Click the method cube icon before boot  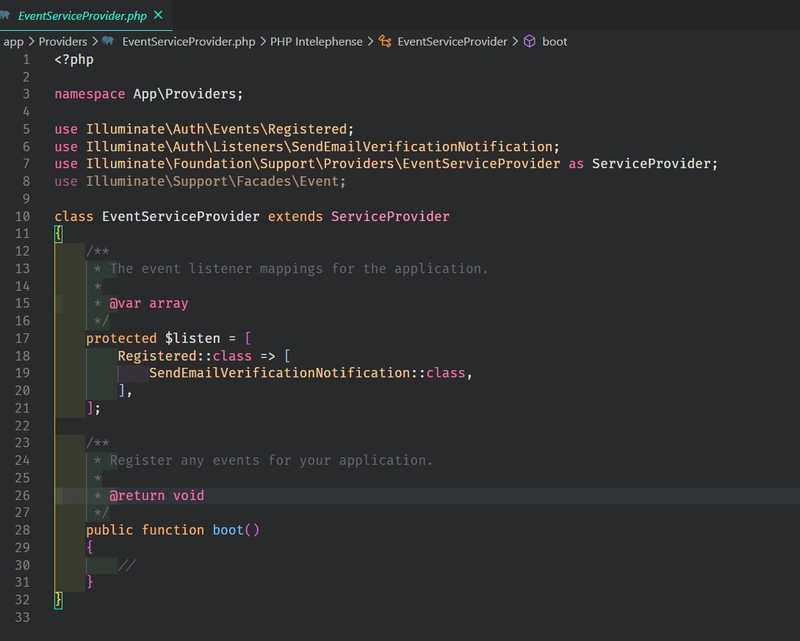coord(530,41)
